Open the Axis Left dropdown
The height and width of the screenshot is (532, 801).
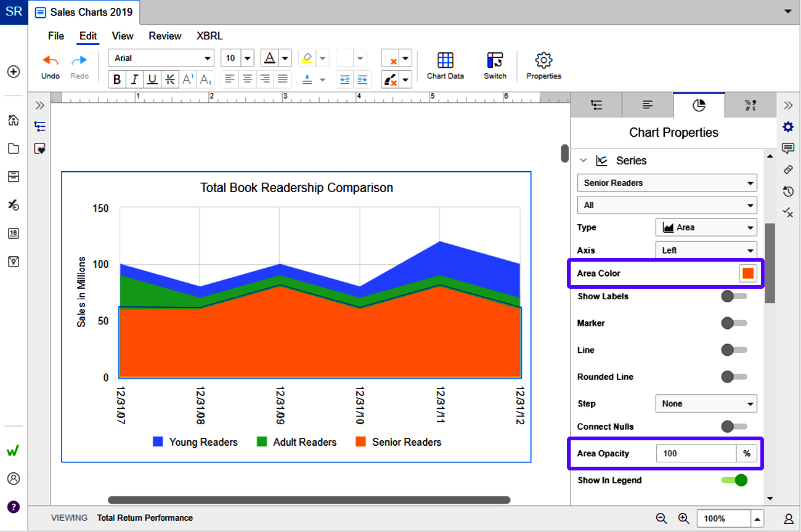706,251
